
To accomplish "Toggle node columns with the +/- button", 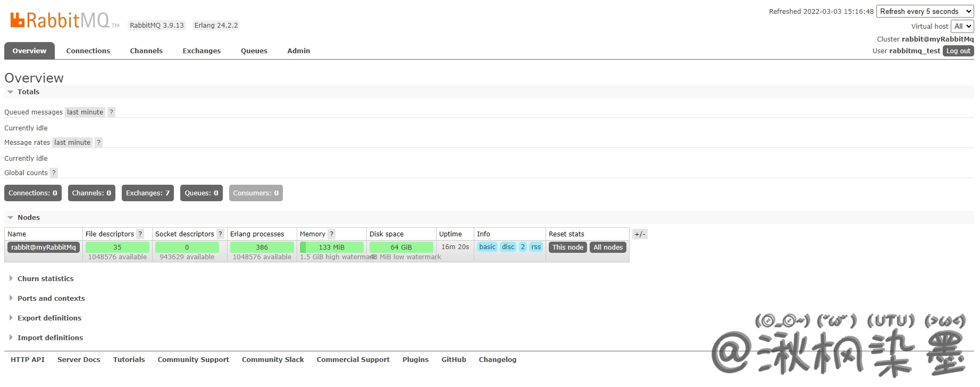I will (x=640, y=234).
